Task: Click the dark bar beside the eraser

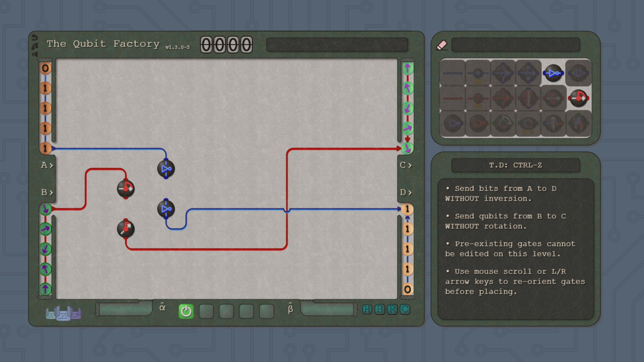Action: coord(516,45)
